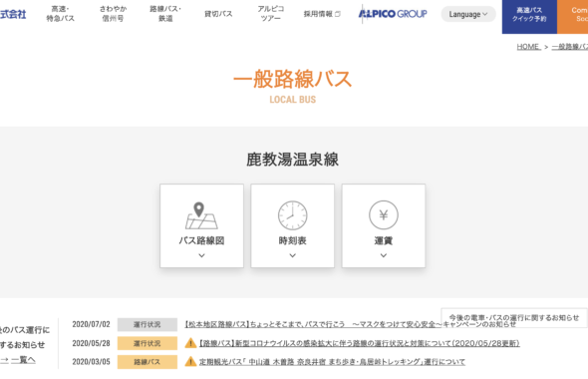Viewport: 588px width, 379px height.
Task: Open the 定期観光バス 中山道 notice link
Action: [x=332, y=362]
